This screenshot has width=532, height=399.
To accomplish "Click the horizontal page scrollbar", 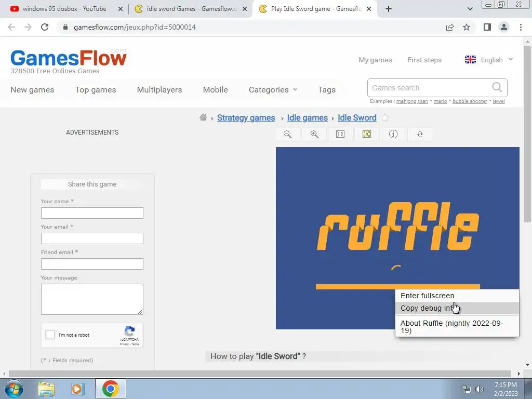I will point(260,374).
